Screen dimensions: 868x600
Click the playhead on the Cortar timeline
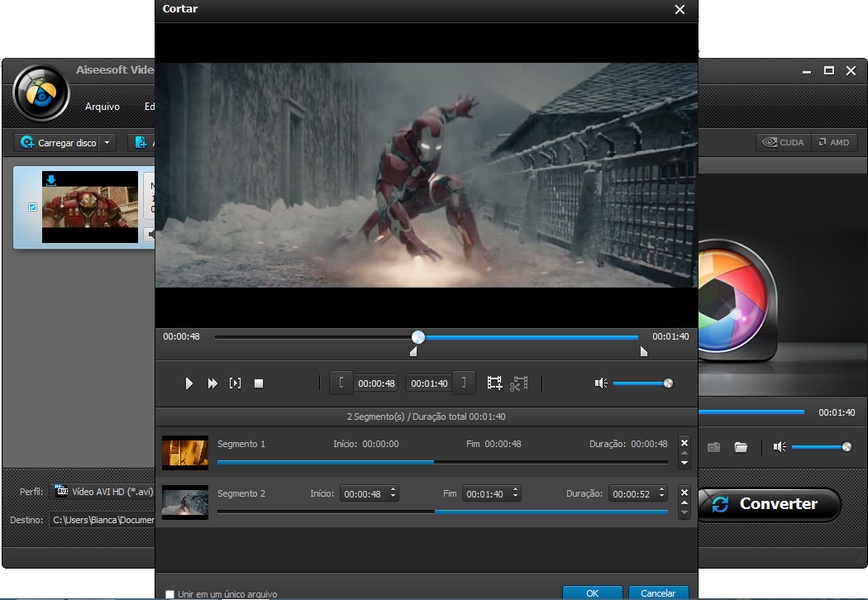418,337
